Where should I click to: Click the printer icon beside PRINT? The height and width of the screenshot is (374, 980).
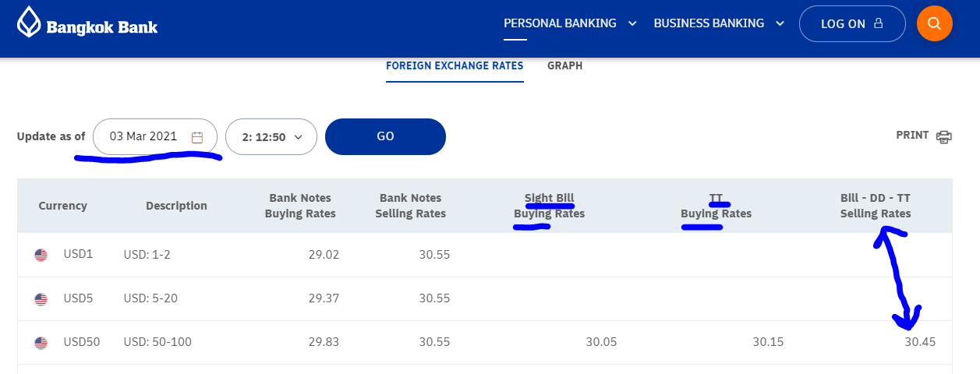click(944, 136)
